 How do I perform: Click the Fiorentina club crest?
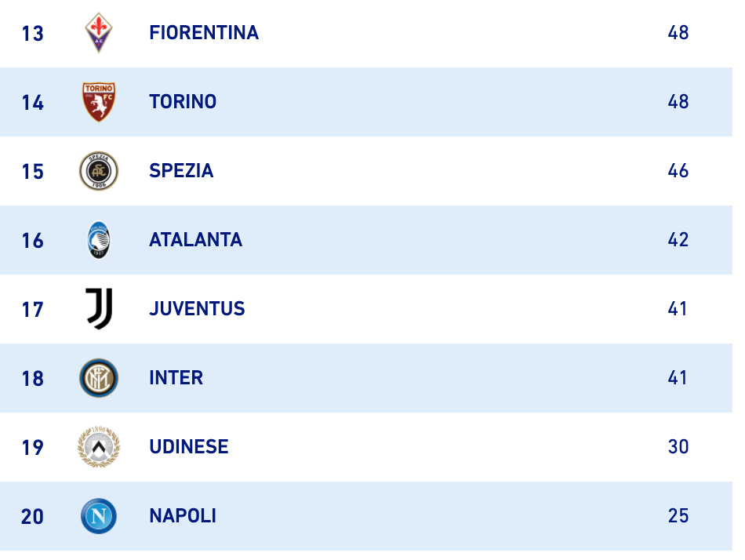(x=99, y=32)
